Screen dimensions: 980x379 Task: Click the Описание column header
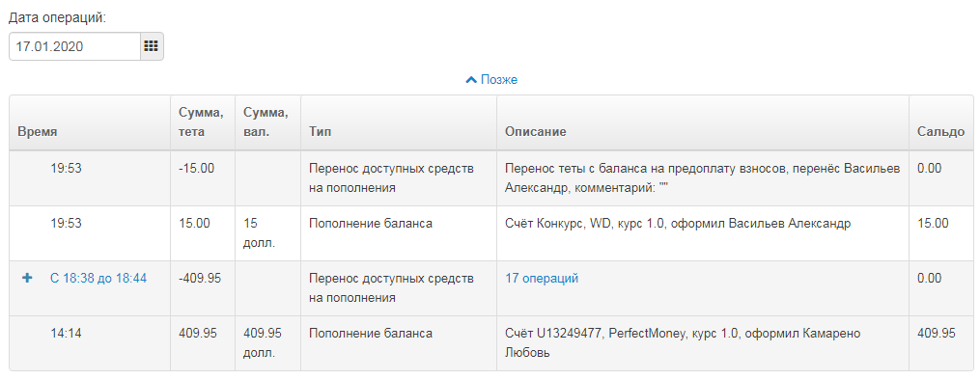pos(703,123)
